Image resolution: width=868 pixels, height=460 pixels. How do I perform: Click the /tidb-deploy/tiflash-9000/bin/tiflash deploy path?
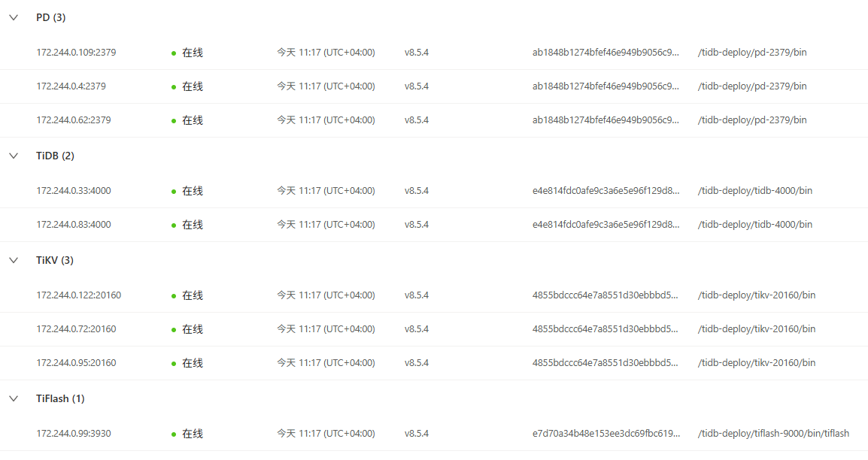pos(773,434)
